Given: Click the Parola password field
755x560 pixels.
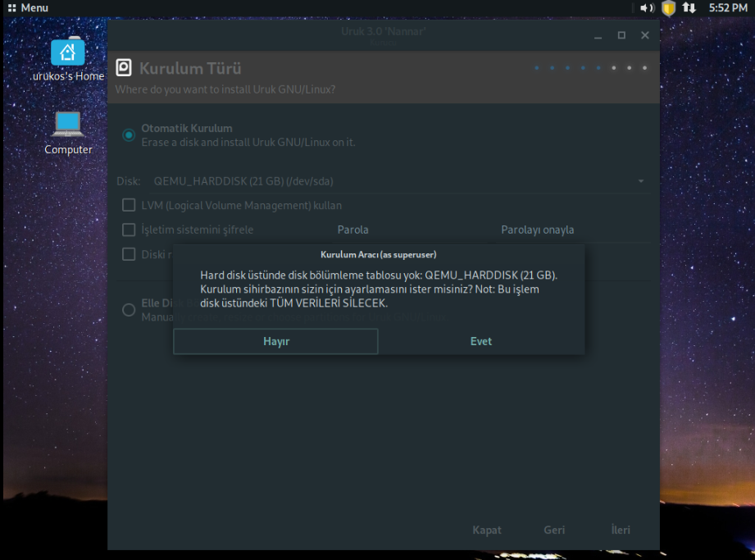Looking at the screenshot, I should pos(411,230).
